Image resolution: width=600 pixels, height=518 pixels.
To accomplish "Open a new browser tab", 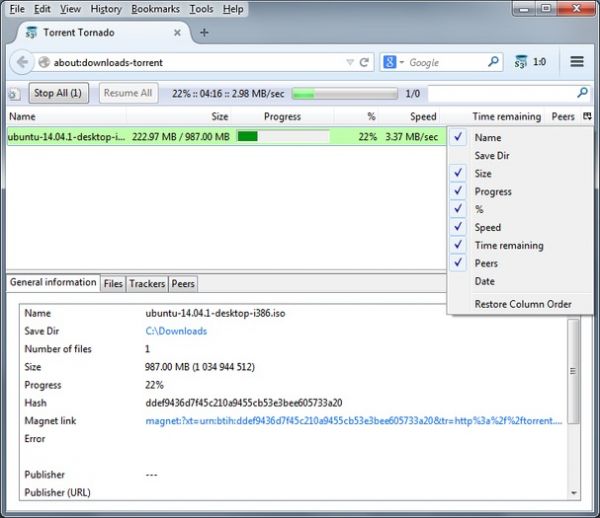I will tap(204, 32).
